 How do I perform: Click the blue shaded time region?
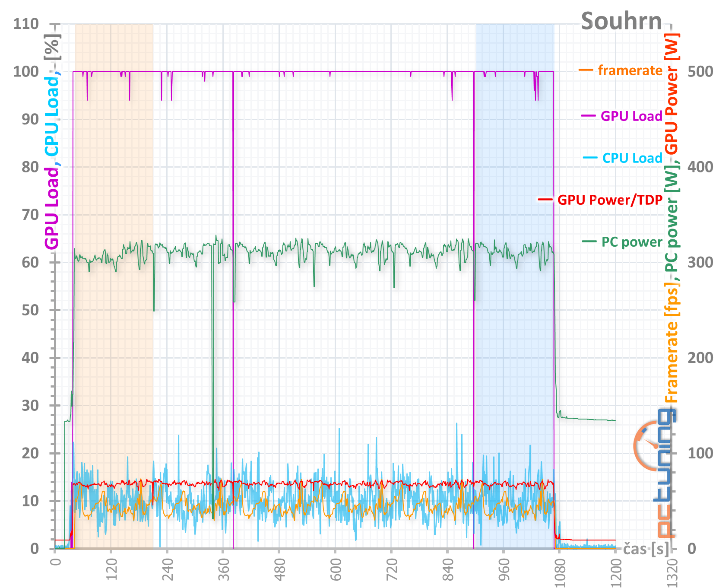coord(515,286)
